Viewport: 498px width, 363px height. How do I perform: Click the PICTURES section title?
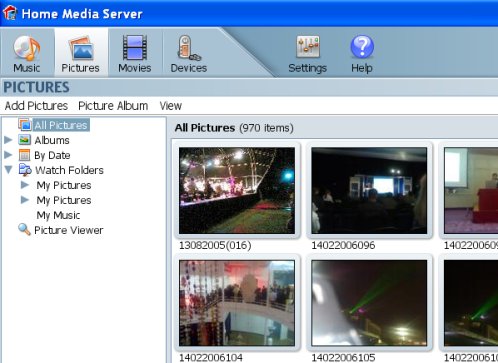tap(36, 87)
